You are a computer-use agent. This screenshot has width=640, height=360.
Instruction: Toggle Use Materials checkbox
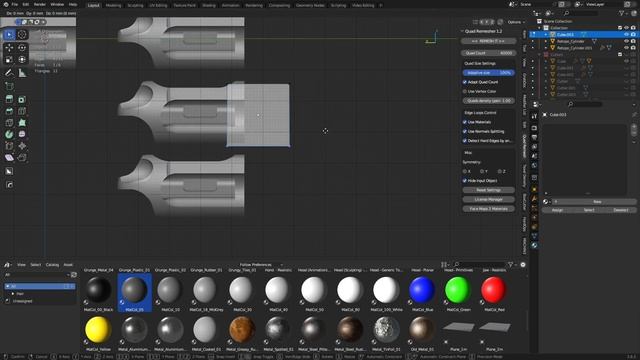tap(464, 122)
